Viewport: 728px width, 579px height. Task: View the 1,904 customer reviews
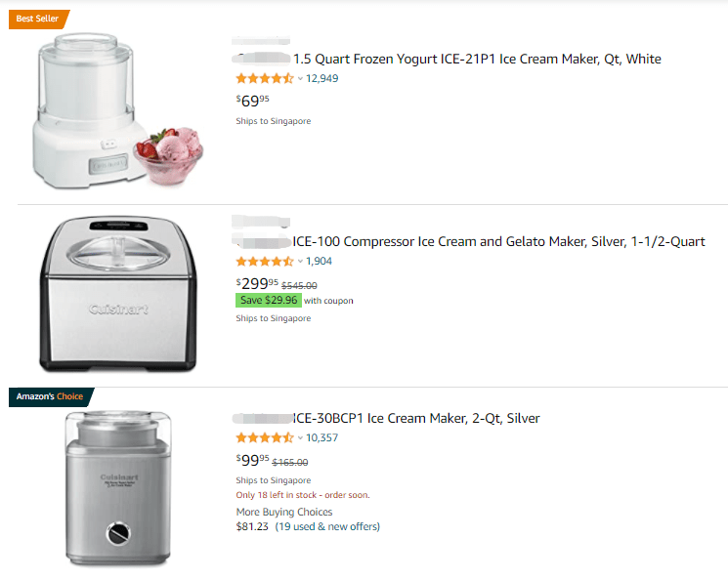(320, 261)
